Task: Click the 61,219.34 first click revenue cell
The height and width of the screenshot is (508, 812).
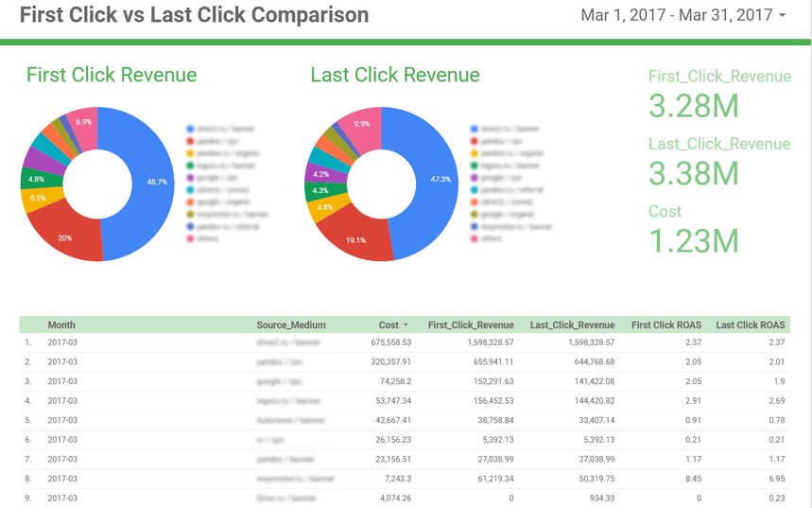Action: click(495, 479)
